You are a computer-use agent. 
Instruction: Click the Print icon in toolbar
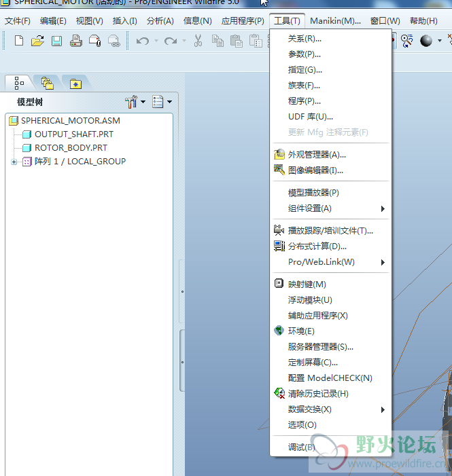tap(75, 41)
